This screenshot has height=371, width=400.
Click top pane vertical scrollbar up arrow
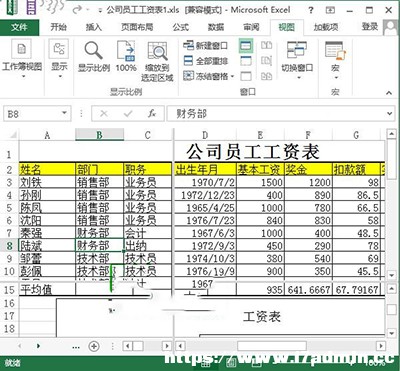coord(391,134)
